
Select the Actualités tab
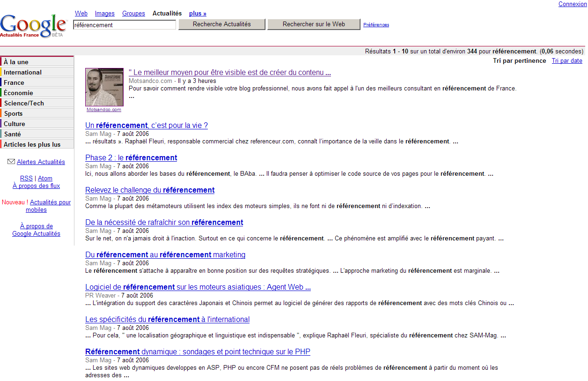[167, 14]
